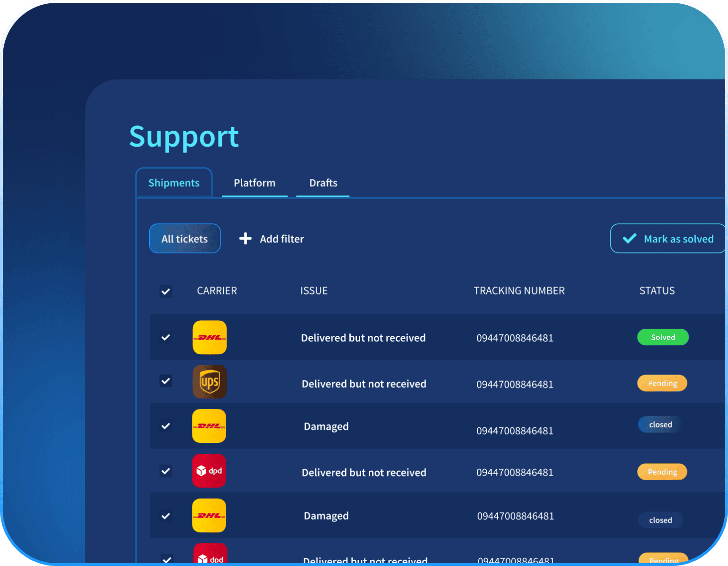Toggle the select-all checkbox in the table header

[x=165, y=291]
